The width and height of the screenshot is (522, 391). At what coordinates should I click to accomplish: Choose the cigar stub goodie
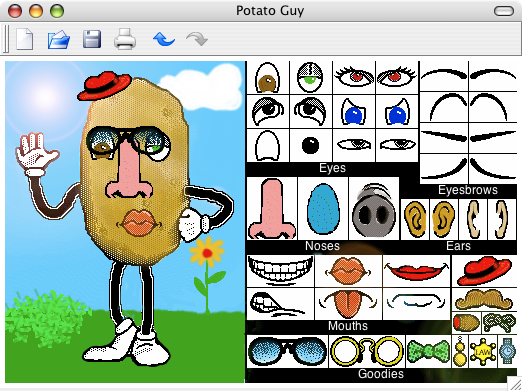tap(466, 322)
